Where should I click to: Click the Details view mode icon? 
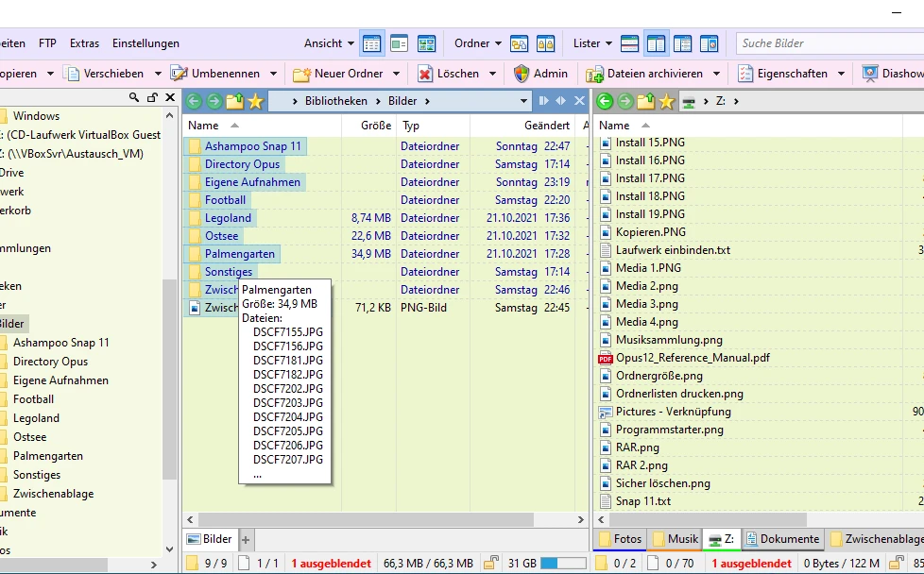371,43
